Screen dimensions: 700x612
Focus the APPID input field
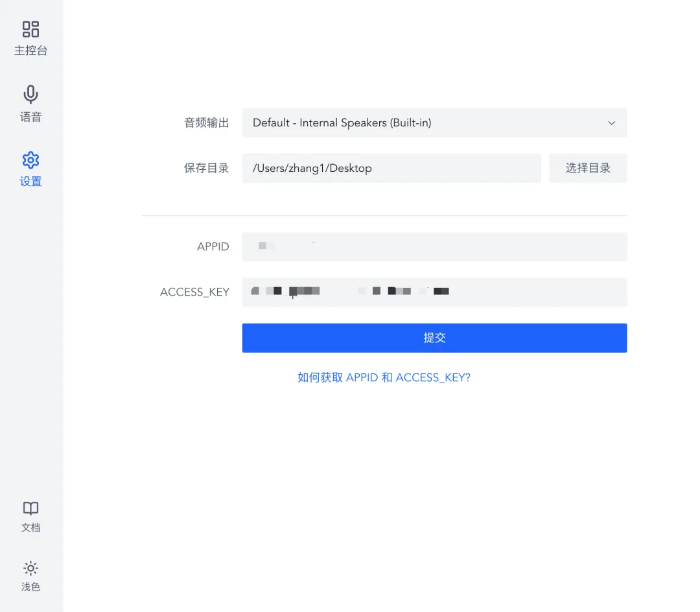[434, 246]
